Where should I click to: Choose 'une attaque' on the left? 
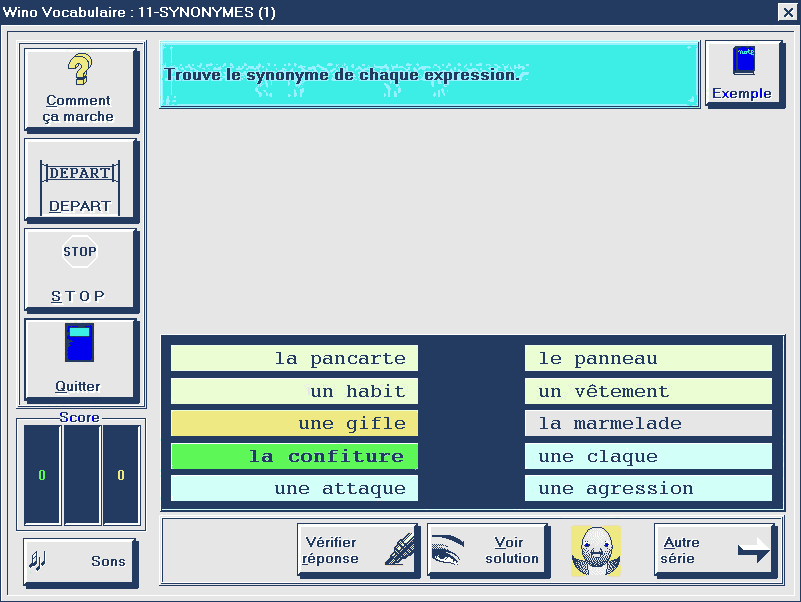click(294, 488)
